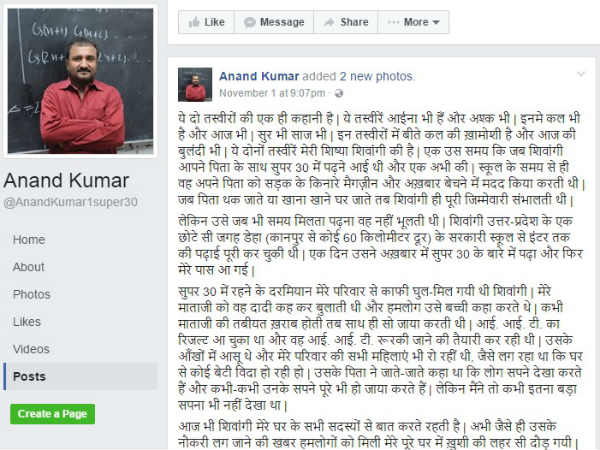
Task: Click Anand Kumar author name link
Action: tap(259, 76)
